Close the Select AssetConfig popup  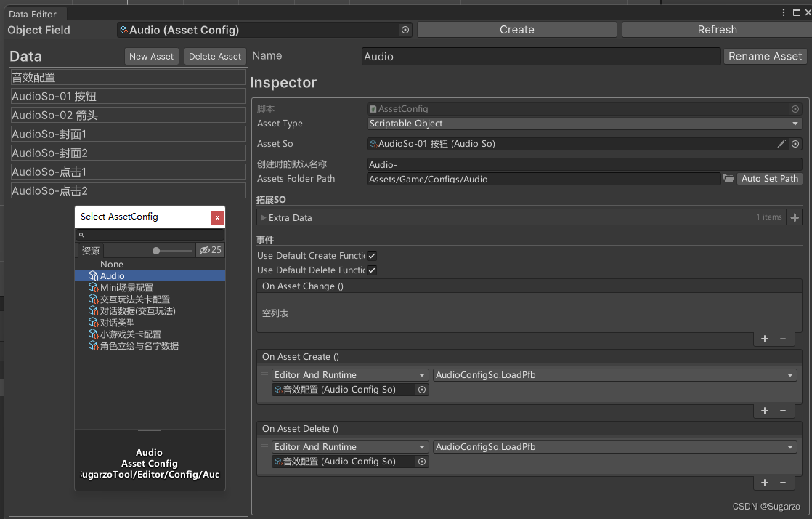[x=217, y=217]
